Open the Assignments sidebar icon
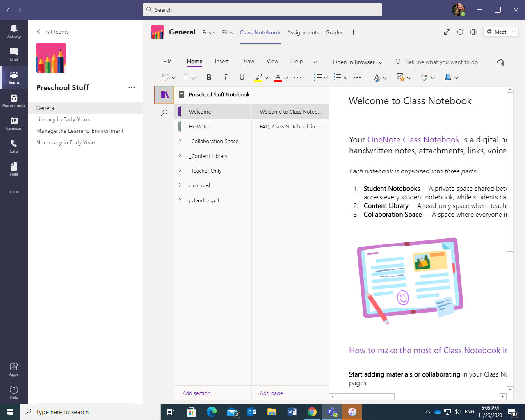The width and height of the screenshot is (525, 420). [x=14, y=100]
